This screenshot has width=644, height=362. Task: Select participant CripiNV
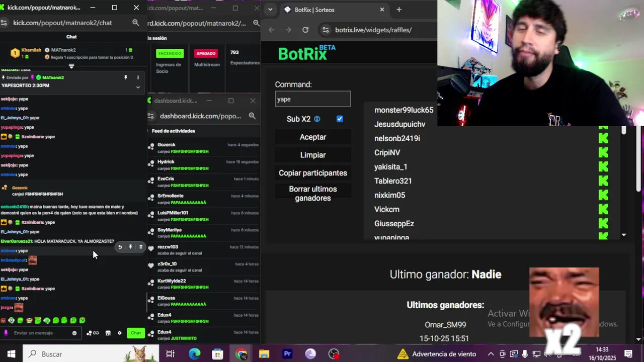(387, 152)
